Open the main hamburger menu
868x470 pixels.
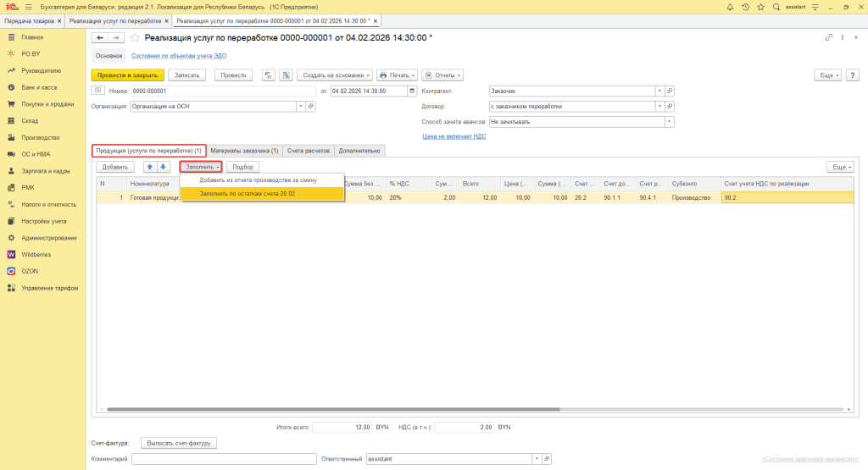tap(28, 7)
